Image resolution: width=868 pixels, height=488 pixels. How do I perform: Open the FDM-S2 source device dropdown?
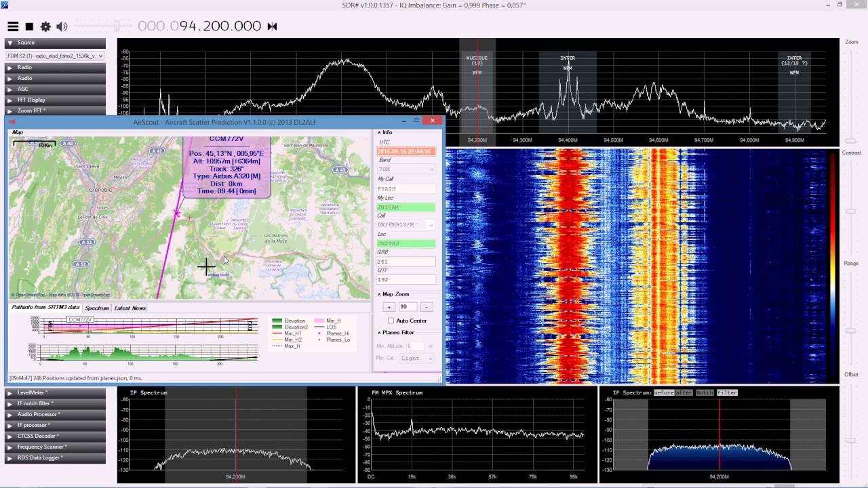(x=54, y=56)
